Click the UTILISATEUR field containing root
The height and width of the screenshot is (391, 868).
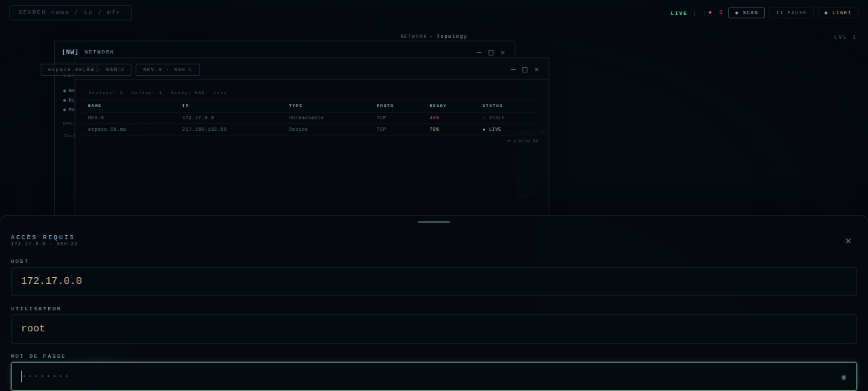pos(434,329)
